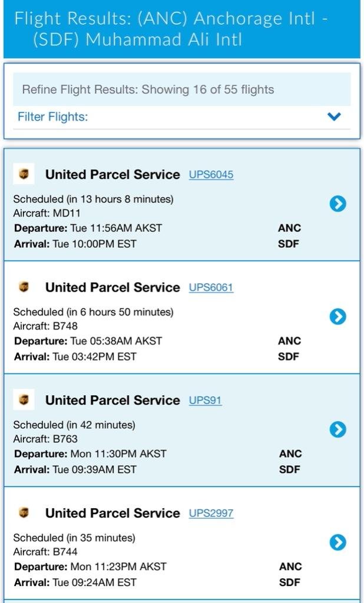This screenshot has height=603, width=364.
Task: Tap the blue arrow on UPS2997 row
Action: pos(337,542)
